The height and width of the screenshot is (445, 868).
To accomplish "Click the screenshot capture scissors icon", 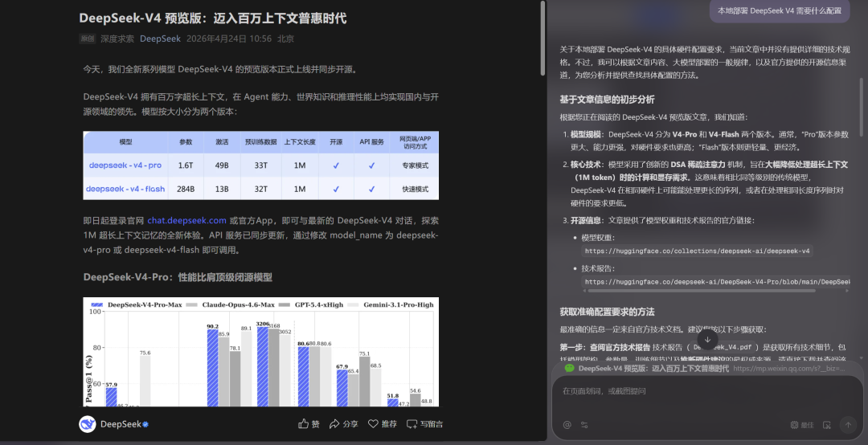I will click(x=826, y=425).
